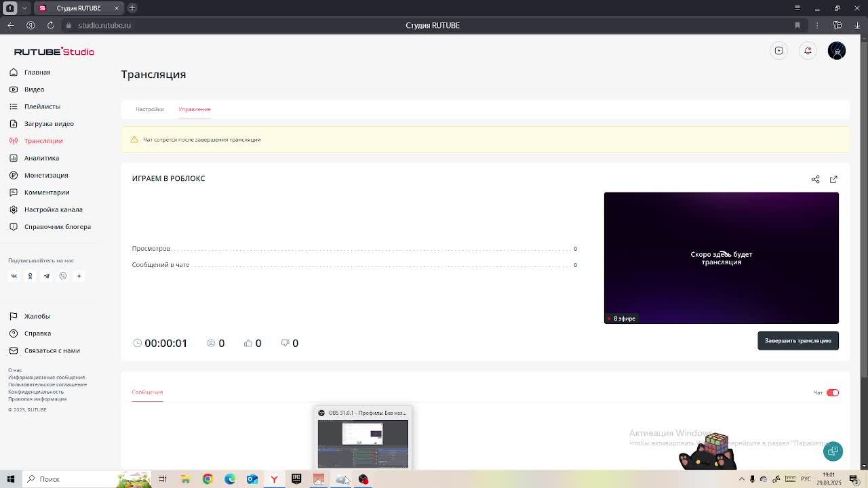Click the add video icon in header
Screen dimensions: 868x488
point(779,51)
